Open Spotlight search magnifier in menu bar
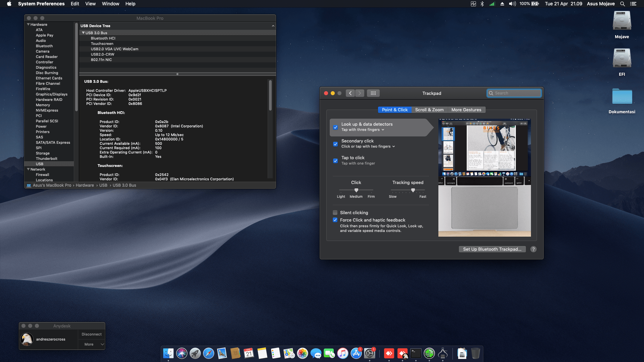Viewport: 644px width, 362px height. (x=623, y=4)
